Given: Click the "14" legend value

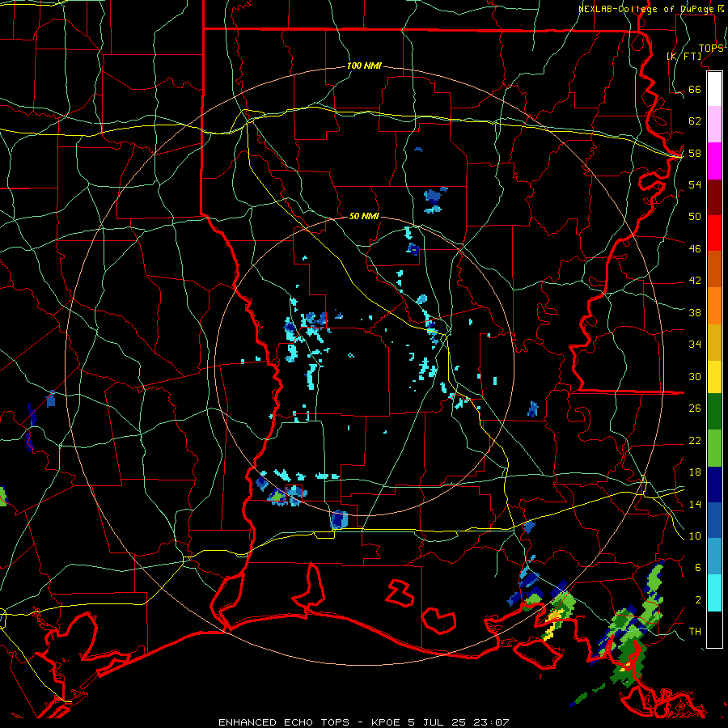Looking at the screenshot, I should pyautogui.click(x=695, y=504).
